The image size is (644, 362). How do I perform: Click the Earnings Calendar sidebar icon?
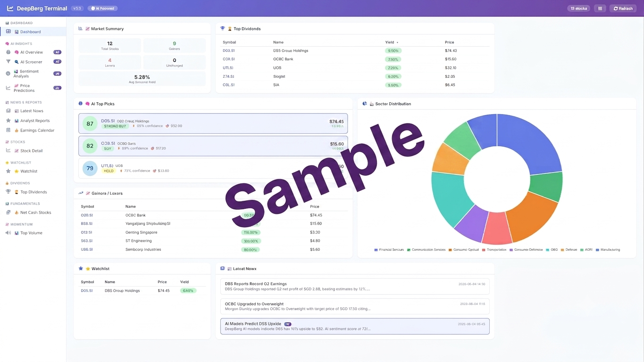8,130
